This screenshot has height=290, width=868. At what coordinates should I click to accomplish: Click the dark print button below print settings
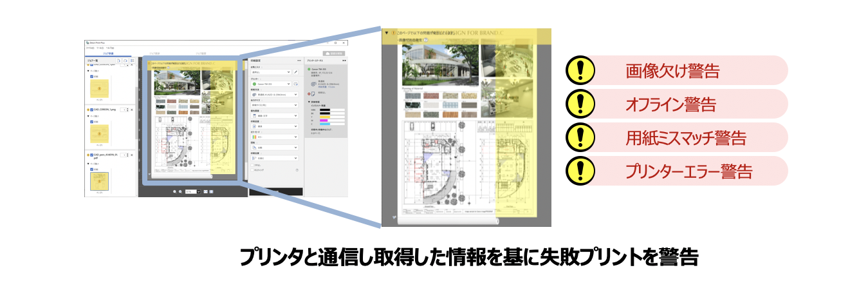coord(276,192)
